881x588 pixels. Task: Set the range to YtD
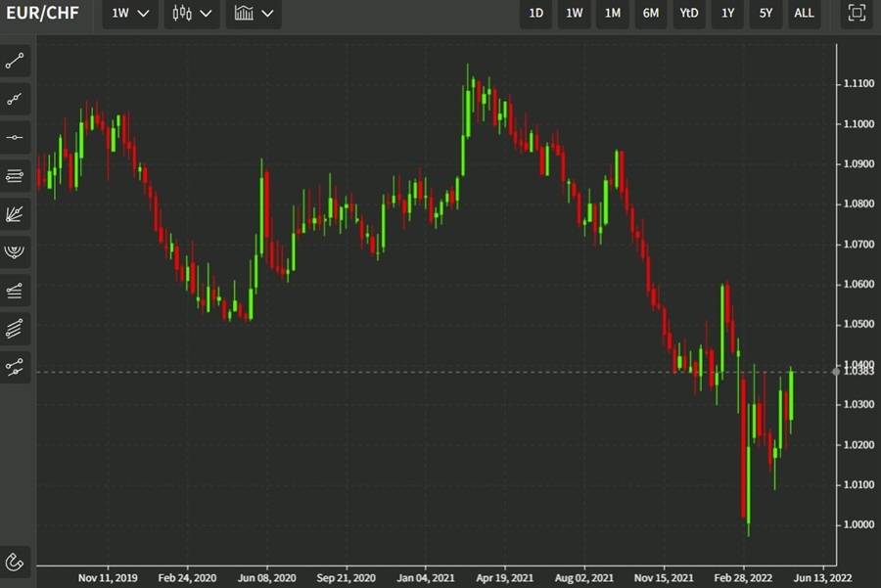(x=689, y=13)
